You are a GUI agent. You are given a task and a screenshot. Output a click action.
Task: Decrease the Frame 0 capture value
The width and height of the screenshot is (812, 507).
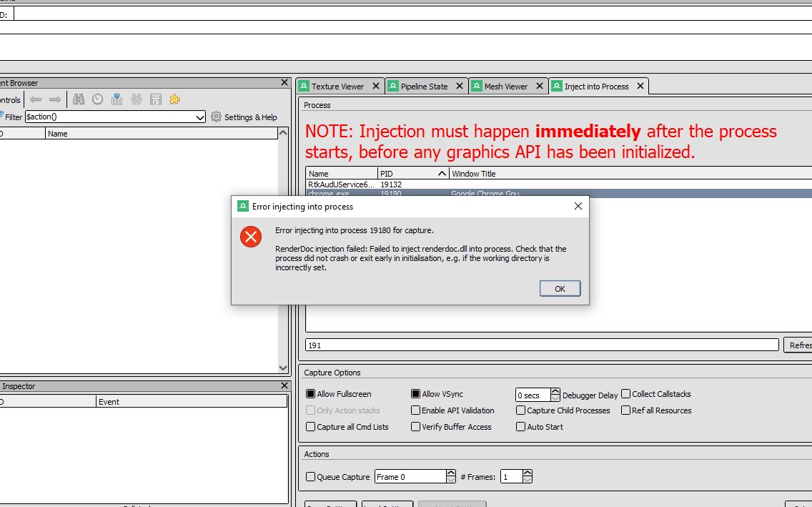point(451,480)
